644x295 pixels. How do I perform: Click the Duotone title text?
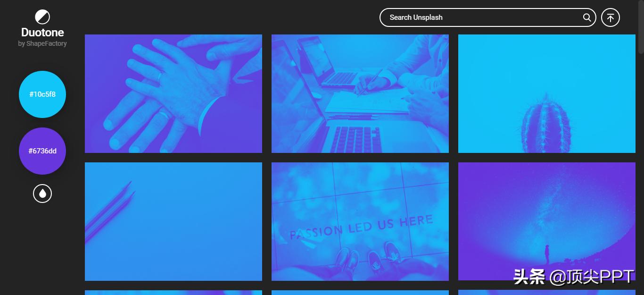tap(42, 33)
